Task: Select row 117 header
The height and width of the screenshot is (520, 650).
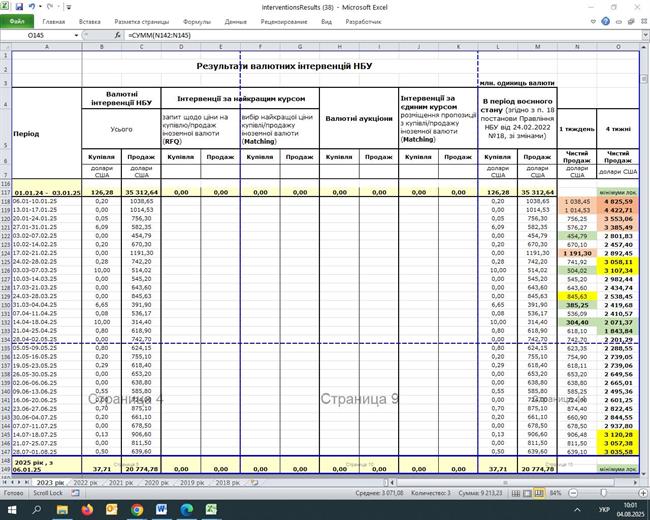Action: [6, 193]
